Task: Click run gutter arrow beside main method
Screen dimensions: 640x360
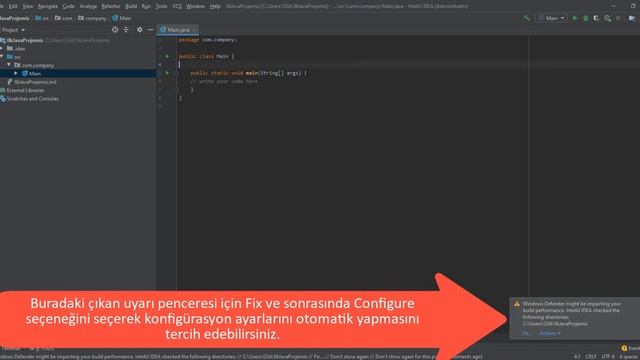Action: pyautogui.click(x=167, y=73)
